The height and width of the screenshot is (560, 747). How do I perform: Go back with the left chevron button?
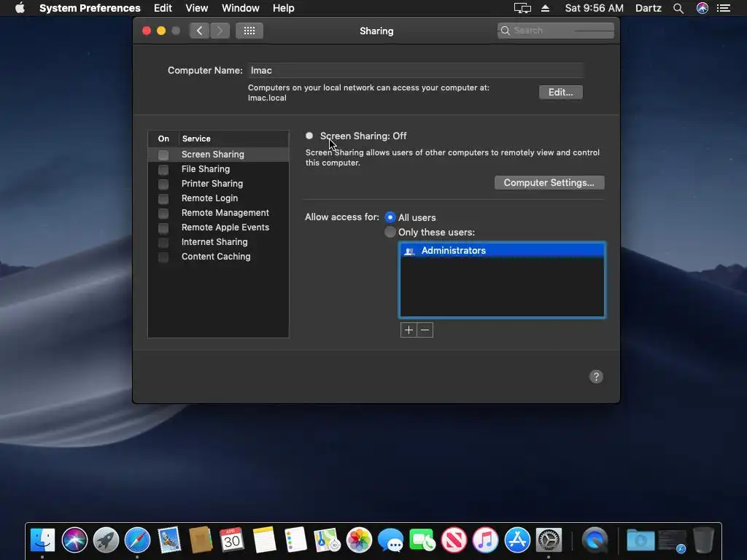pyautogui.click(x=200, y=31)
